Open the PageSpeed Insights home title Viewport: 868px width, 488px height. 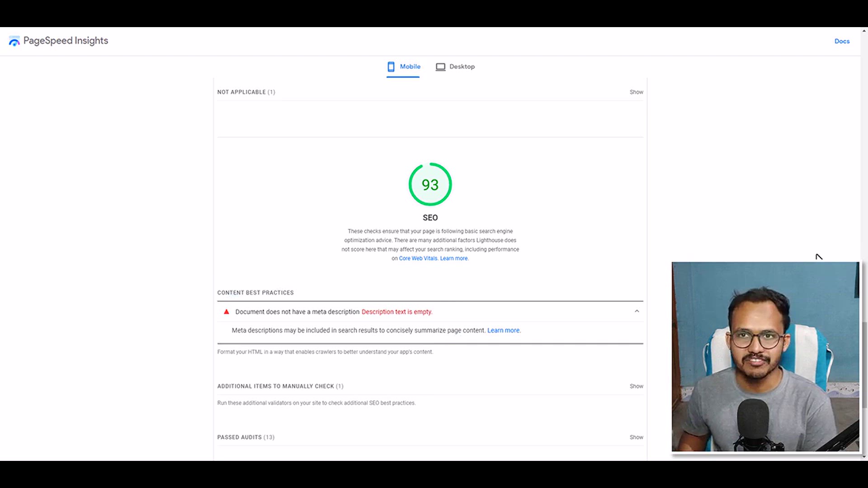click(x=66, y=41)
